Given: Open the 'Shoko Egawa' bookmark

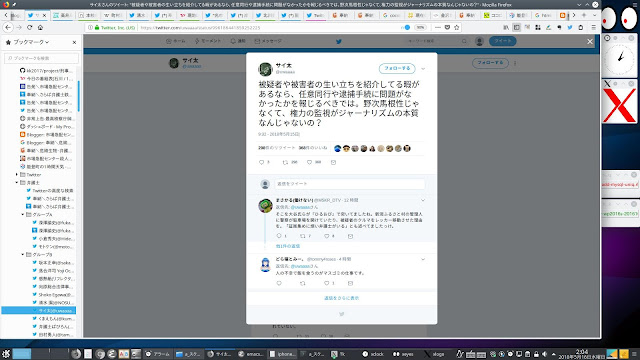Looking at the screenshot, I should (53, 294).
